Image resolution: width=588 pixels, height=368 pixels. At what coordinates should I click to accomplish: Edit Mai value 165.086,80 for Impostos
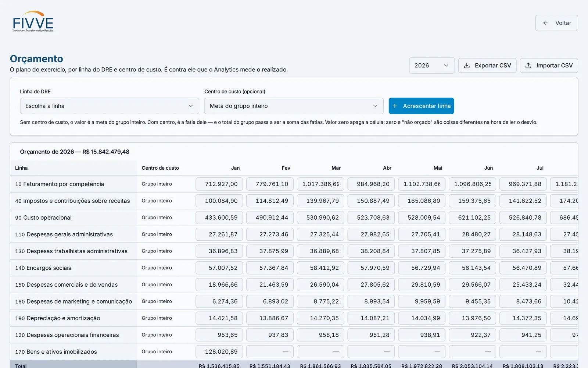pyautogui.click(x=422, y=201)
